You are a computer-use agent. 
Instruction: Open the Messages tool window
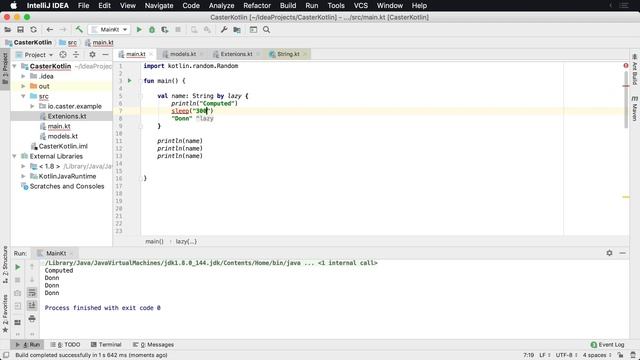[153, 344]
